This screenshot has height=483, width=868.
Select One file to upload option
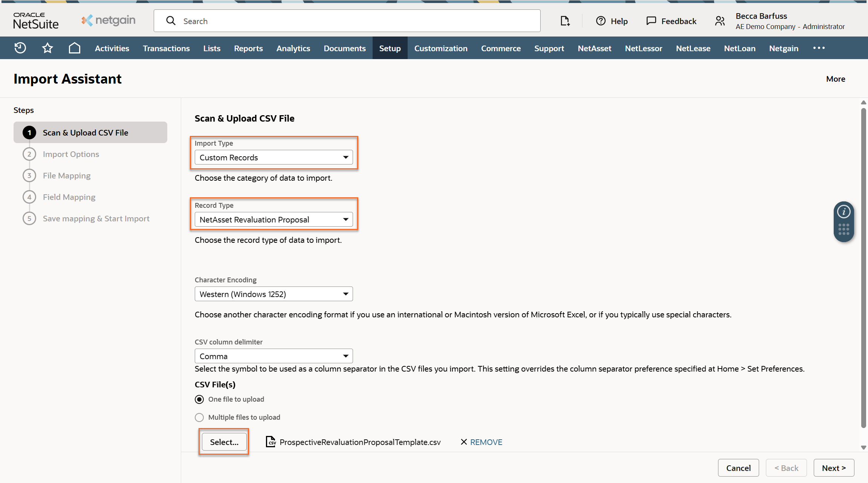[199, 399]
